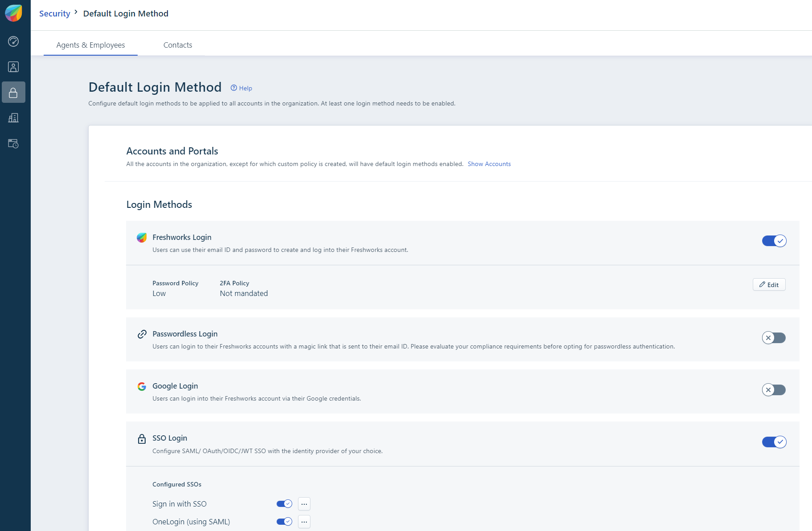Viewport: 812px width, 531px height.
Task: Click the Configured SSOs label
Action: point(177,484)
